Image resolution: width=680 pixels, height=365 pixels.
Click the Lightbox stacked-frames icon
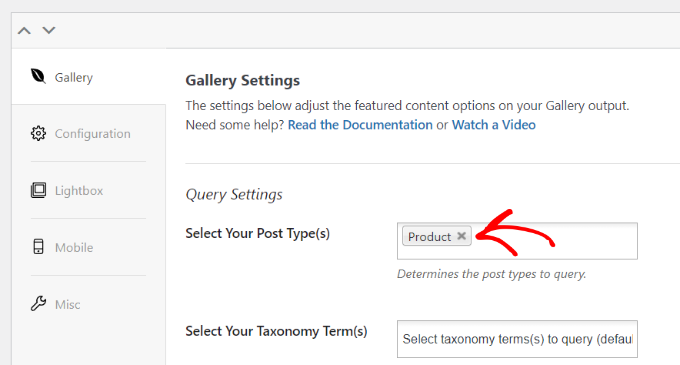click(x=38, y=190)
